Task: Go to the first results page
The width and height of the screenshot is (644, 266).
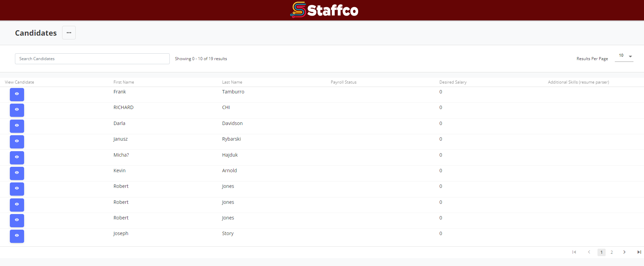Action: [574, 252]
